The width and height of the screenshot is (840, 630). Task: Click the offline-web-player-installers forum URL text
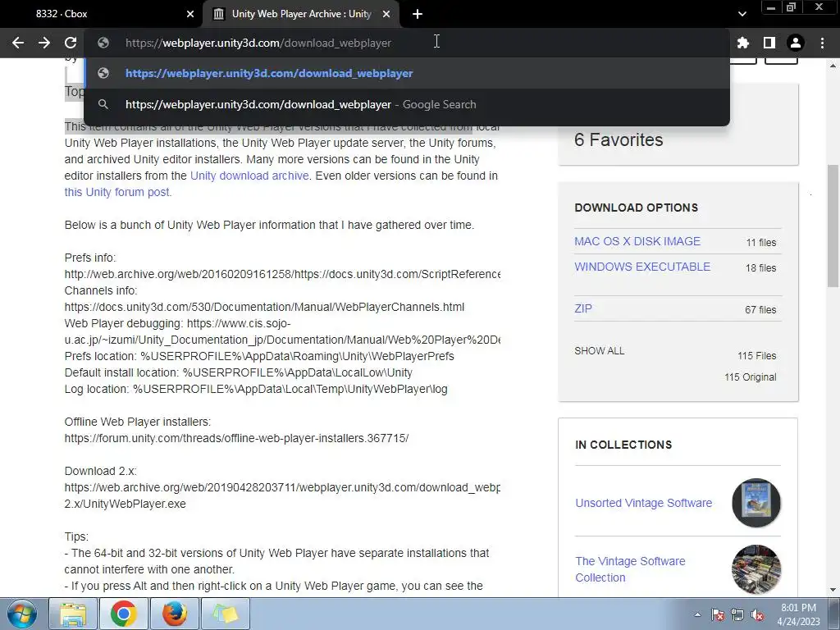pyautogui.click(x=236, y=438)
